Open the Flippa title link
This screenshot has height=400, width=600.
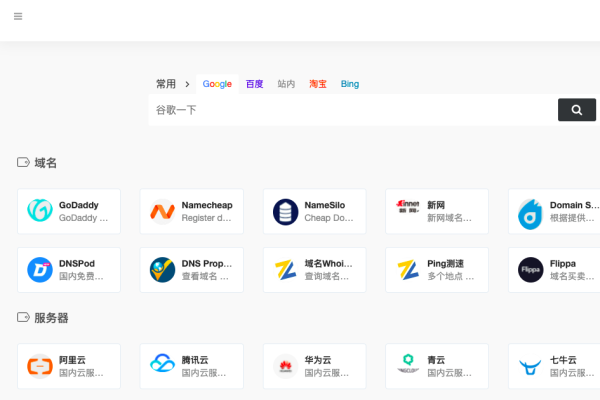562,264
